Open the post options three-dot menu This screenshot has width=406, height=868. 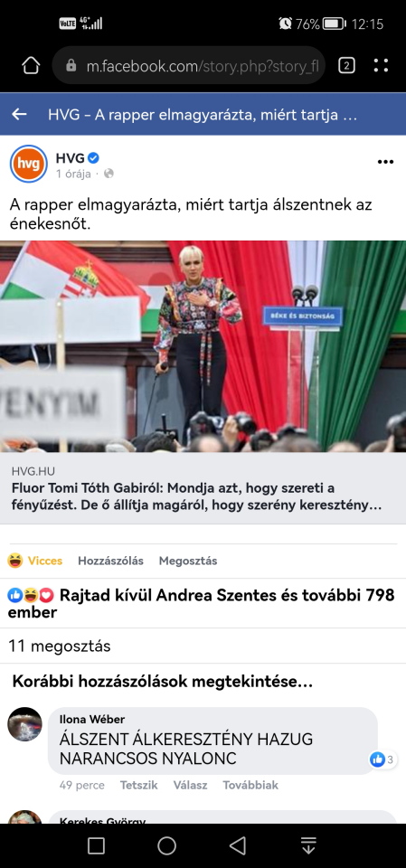[x=385, y=162]
